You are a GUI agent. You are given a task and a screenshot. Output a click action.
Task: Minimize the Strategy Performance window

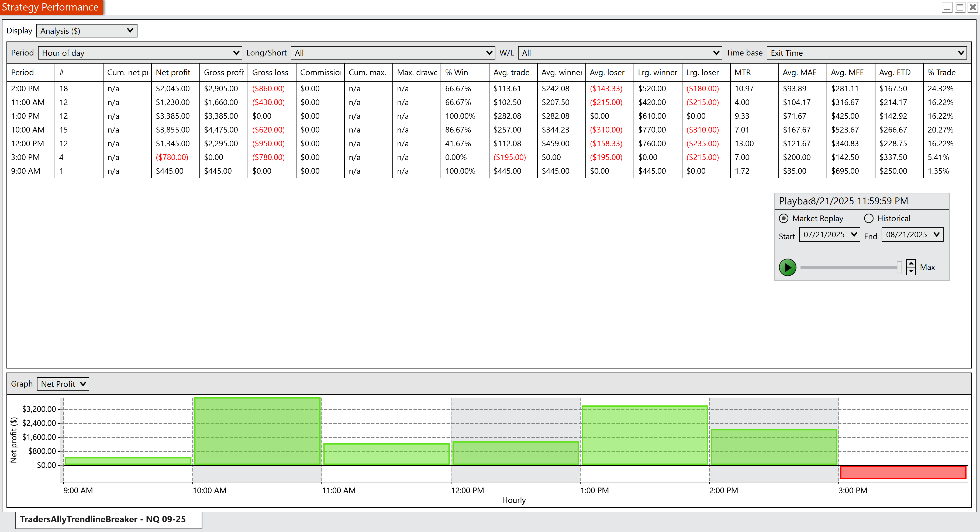pos(947,7)
